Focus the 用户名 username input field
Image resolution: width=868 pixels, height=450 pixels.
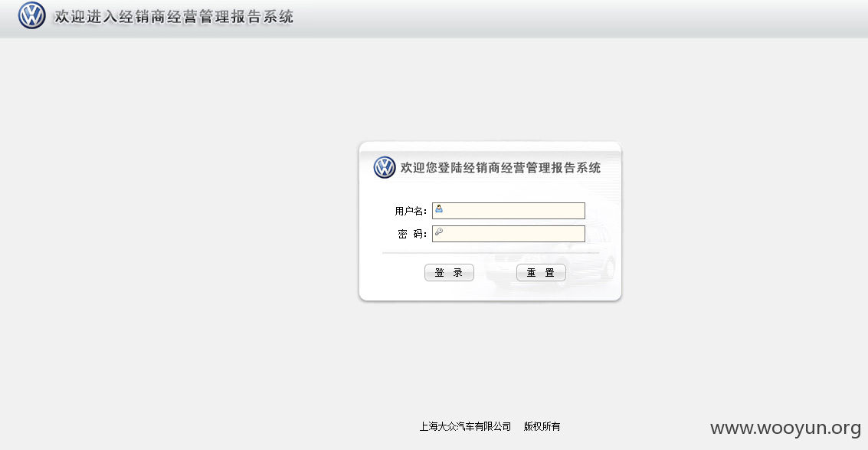tap(509, 211)
